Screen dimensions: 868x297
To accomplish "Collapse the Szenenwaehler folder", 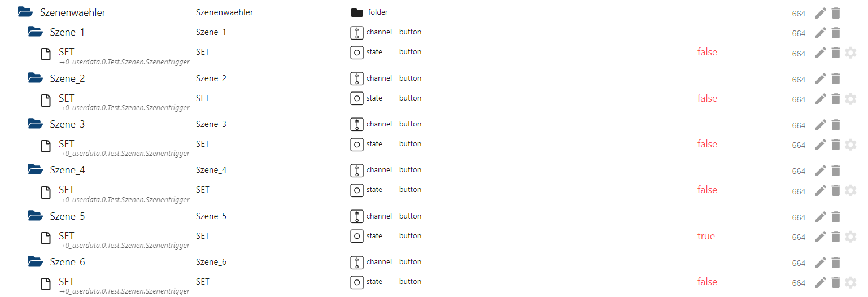I will coord(25,11).
